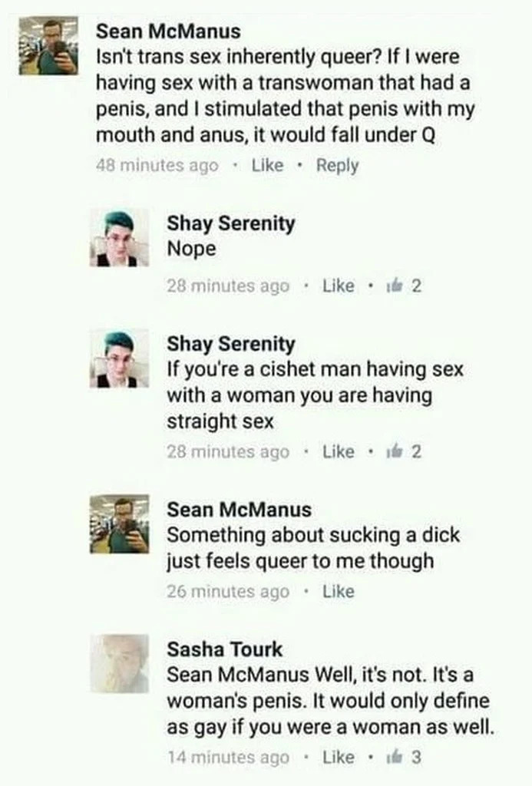532x786 pixels.
Task: Open Shay Serenity name link above "Nope"
Action: point(230,223)
